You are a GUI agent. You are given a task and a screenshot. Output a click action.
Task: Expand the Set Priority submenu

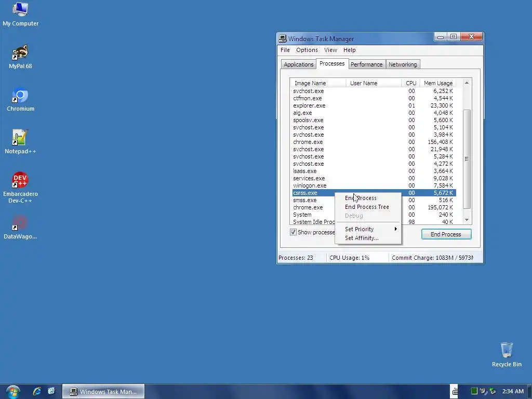[368, 229]
